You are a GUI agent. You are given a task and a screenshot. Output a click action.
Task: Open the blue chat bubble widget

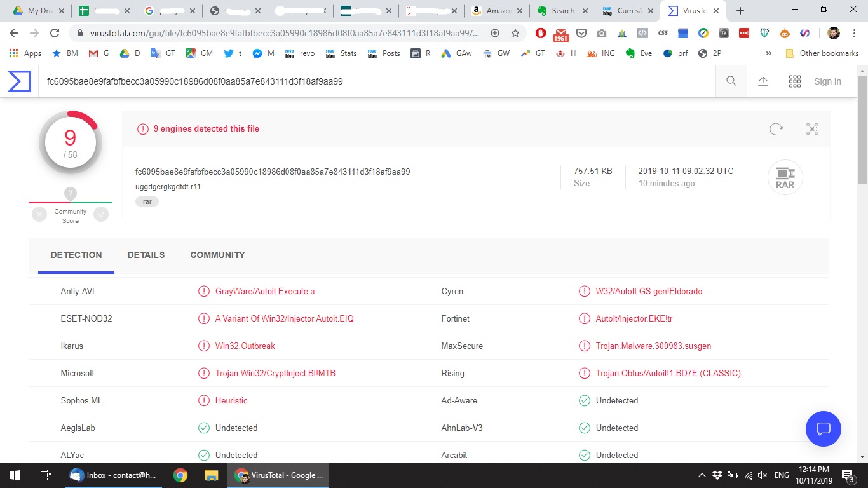tap(824, 429)
